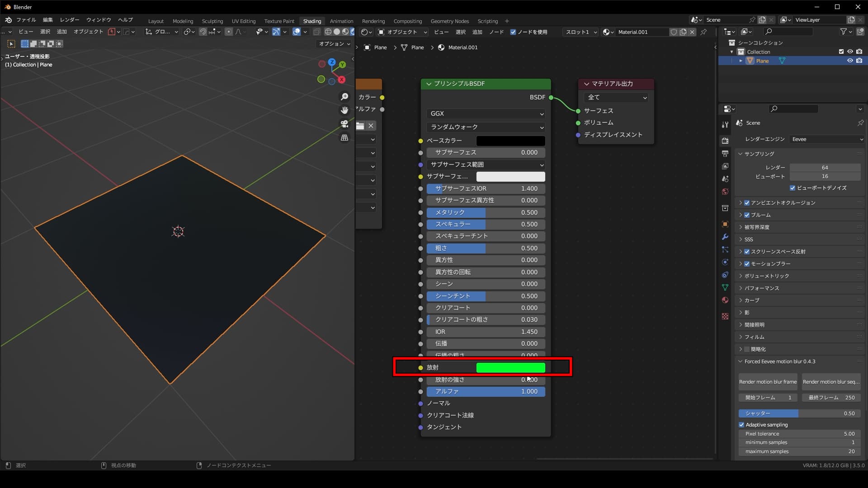Select the snap tool icon in header
Viewport: 868px width, 488px height.
tap(202, 32)
